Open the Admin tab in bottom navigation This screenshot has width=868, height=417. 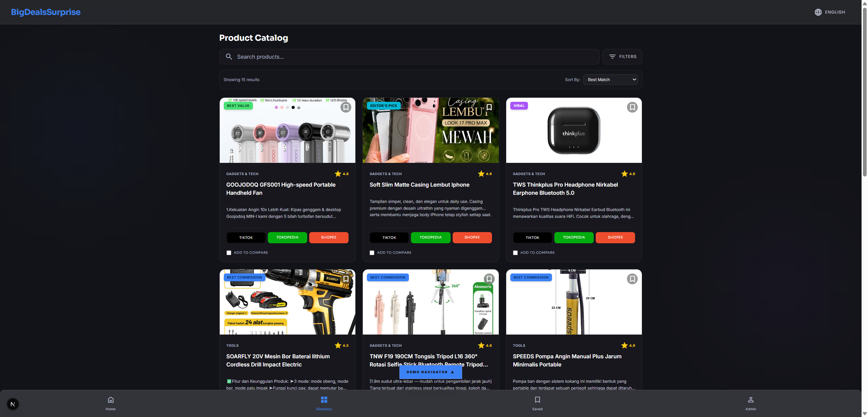point(751,403)
